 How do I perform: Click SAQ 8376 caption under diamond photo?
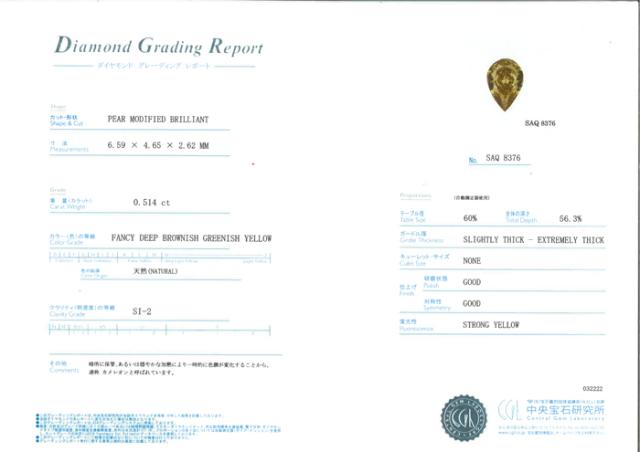539,122
